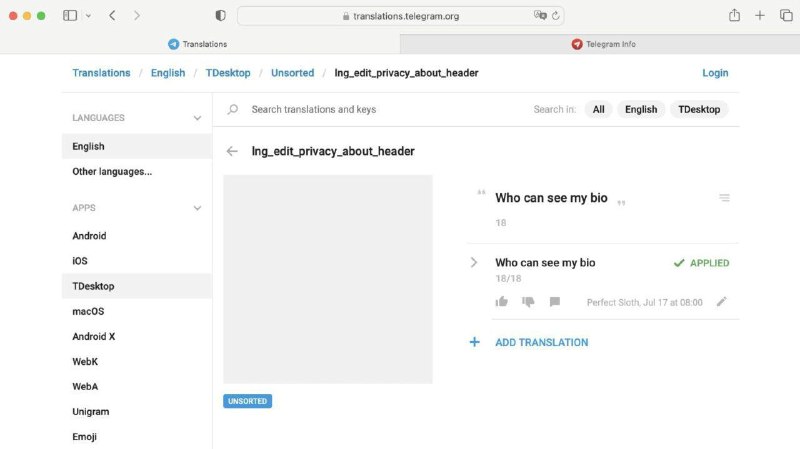Open comments with the speech bubble icon

coord(555,302)
